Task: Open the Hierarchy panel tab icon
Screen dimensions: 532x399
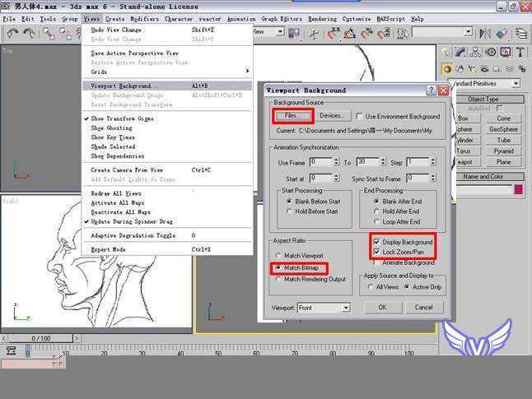Action: click(476, 52)
